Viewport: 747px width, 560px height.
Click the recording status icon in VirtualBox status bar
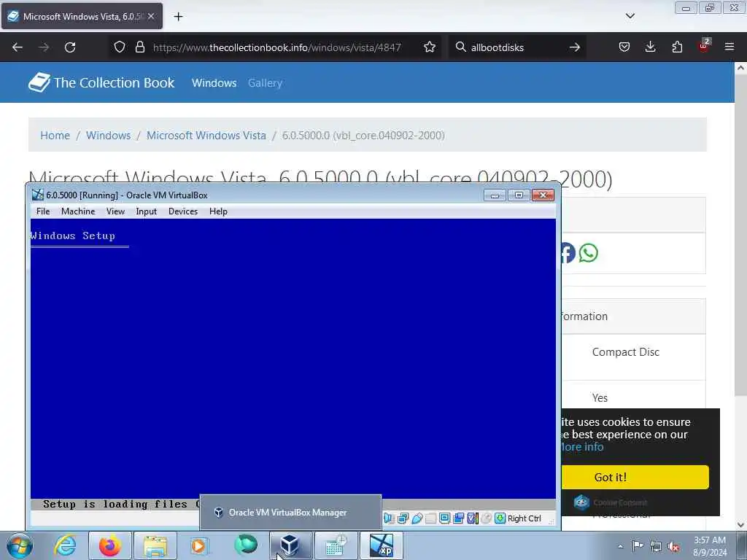458,518
